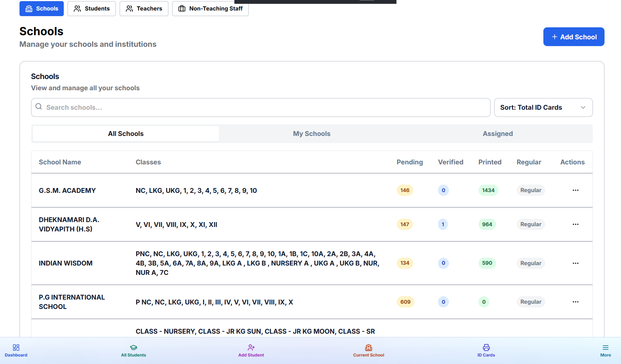Click the Schools top navigation button
The width and height of the screenshot is (621, 364).
point(42,9)
